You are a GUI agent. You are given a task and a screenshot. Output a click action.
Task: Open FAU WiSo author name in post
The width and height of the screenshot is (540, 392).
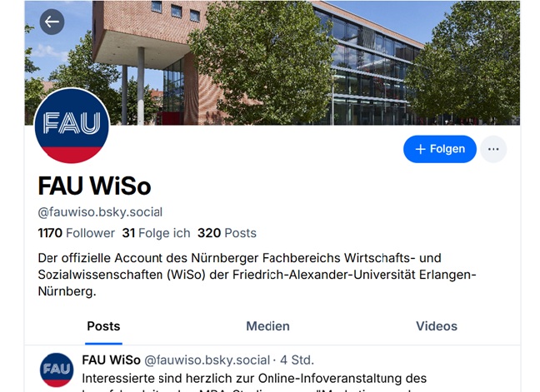pyautogui.click(x=111, y=360)
